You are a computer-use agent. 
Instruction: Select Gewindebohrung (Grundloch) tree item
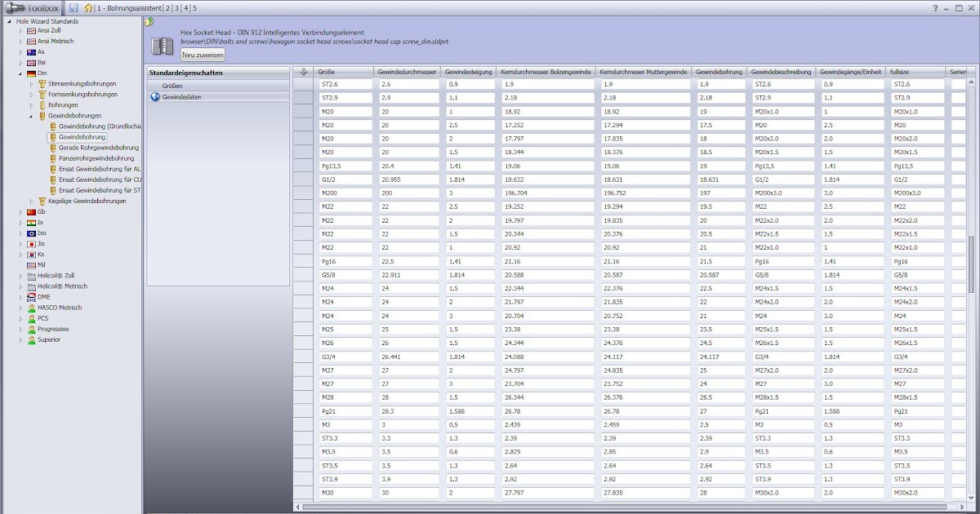100,126
